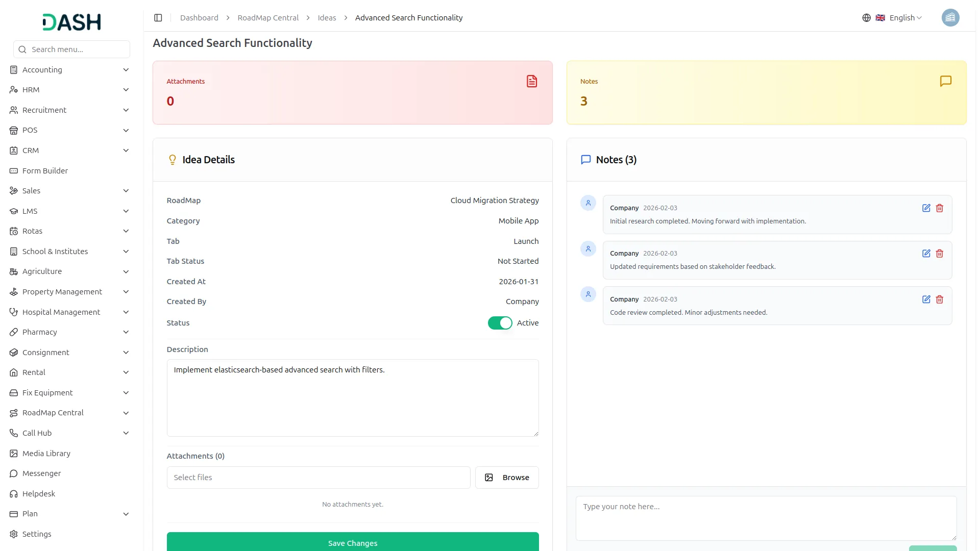Edit the first note with pencil icon
Viewport: 980px width, 551px height.
click(x=927, y=208)
